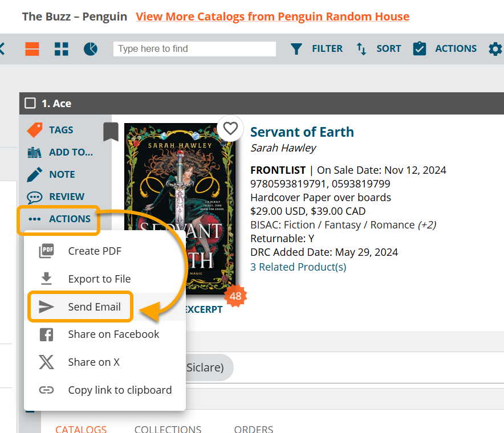Screen dimensions: 504x433
Task: Open View More Catalogs from Penguin Random House
Action: click(x=273, y=17)
